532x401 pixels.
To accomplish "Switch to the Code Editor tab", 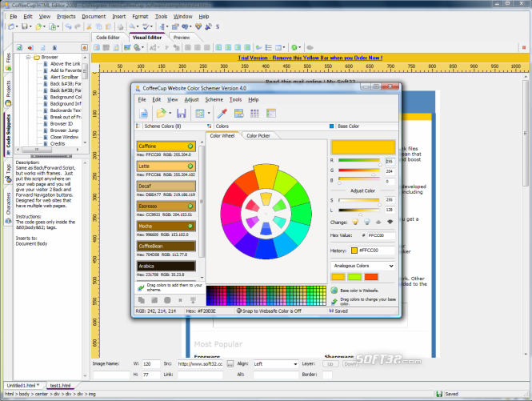I will [x=108, y=38].
